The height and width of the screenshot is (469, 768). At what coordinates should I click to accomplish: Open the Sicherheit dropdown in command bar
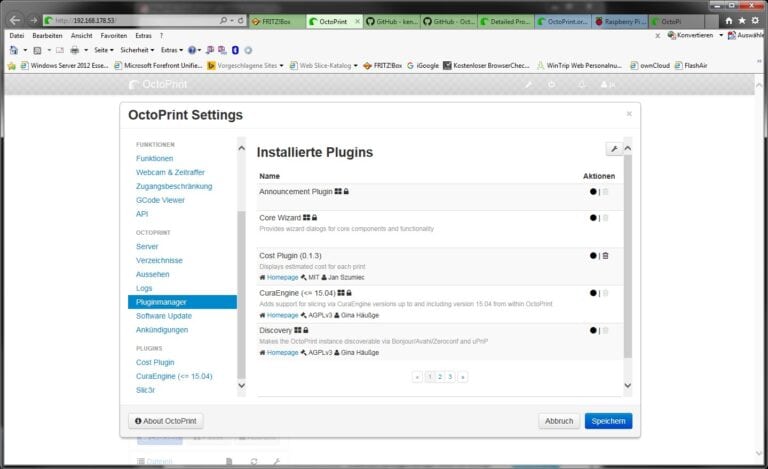[x=137, y=50]
